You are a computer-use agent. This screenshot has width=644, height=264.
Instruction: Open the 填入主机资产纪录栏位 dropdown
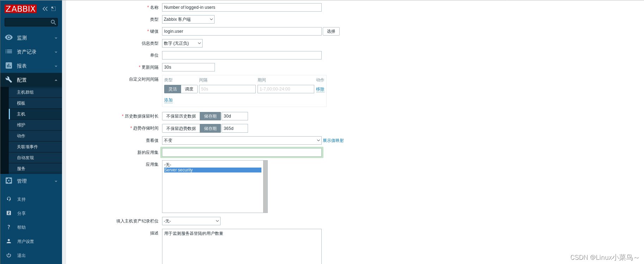click(x=191, y=221)
